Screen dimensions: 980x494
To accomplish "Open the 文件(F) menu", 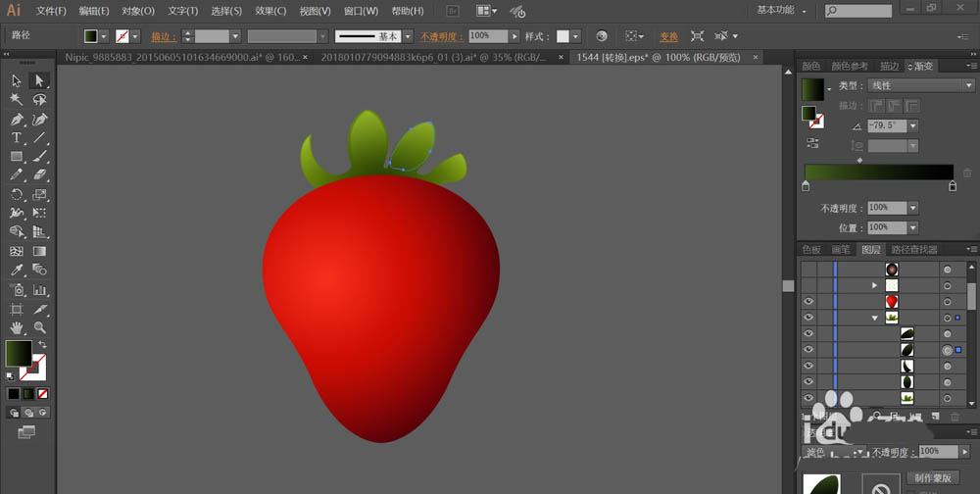I will coord(51,11).
